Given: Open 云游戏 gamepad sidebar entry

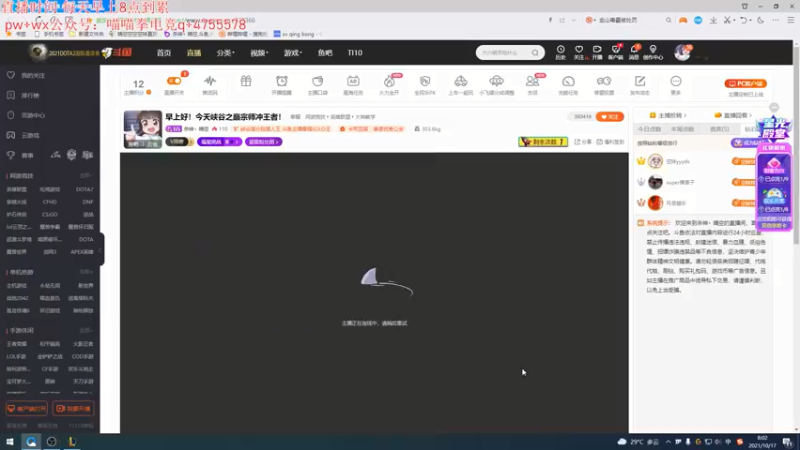Looking at the screenshot, I should [11, 135].
